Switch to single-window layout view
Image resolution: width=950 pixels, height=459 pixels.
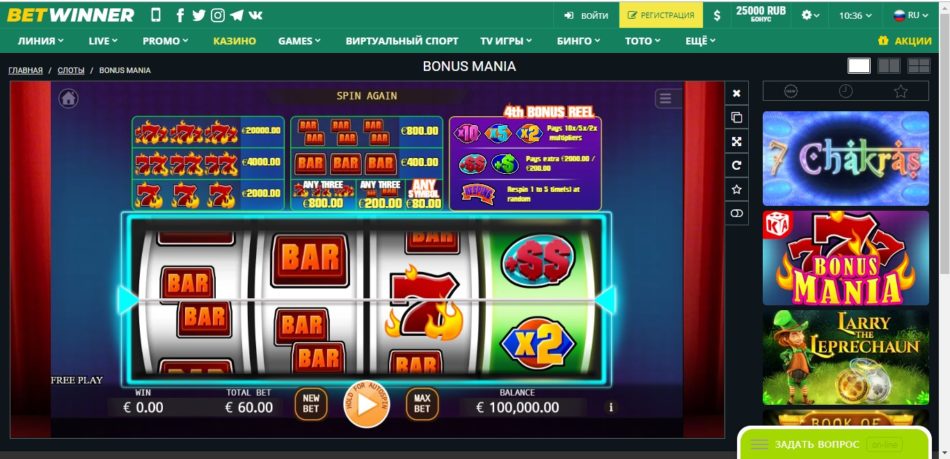click(859, 66)
